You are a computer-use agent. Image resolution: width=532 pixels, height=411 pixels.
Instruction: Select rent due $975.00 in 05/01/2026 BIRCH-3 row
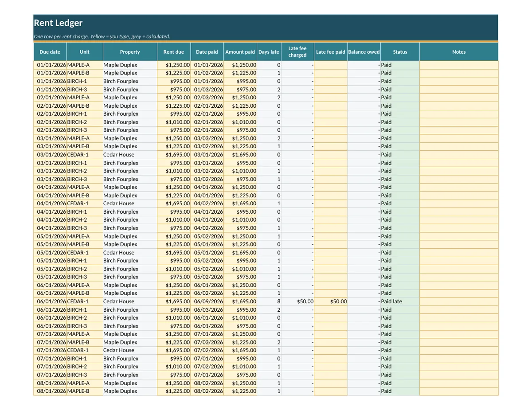[174, 277]
